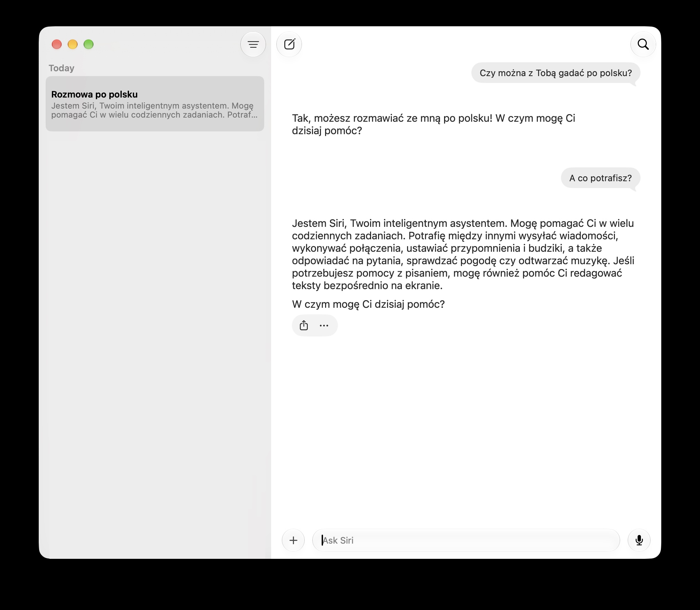Click the plus attachment button
The width and height of the screenshot is (700, 610).
point(293,540)
